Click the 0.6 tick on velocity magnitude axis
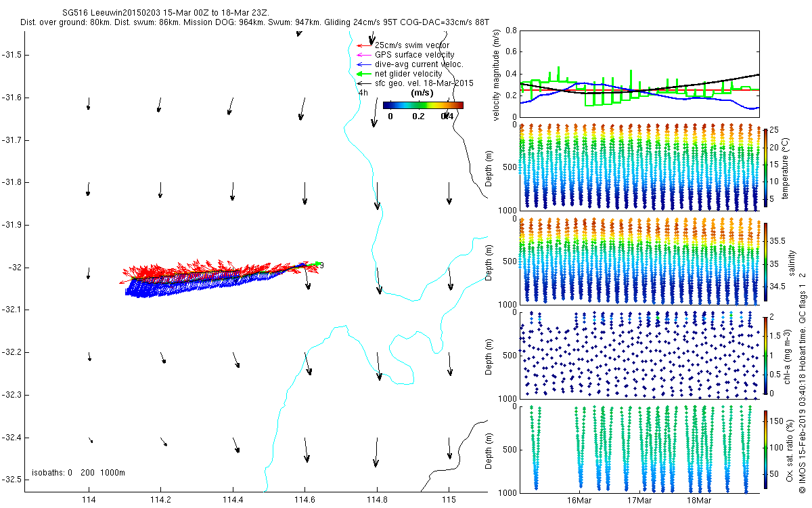 (511, 53)
